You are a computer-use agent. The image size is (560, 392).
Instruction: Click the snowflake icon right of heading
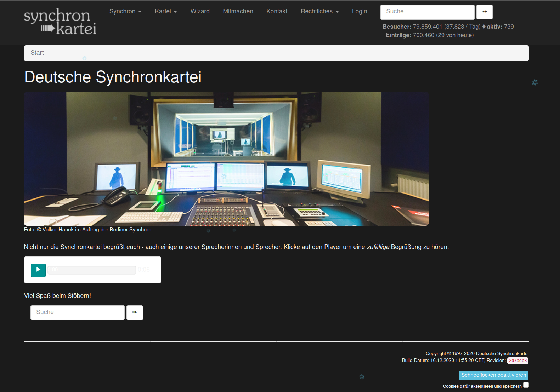pyautogui.click(x=534, y=82)
